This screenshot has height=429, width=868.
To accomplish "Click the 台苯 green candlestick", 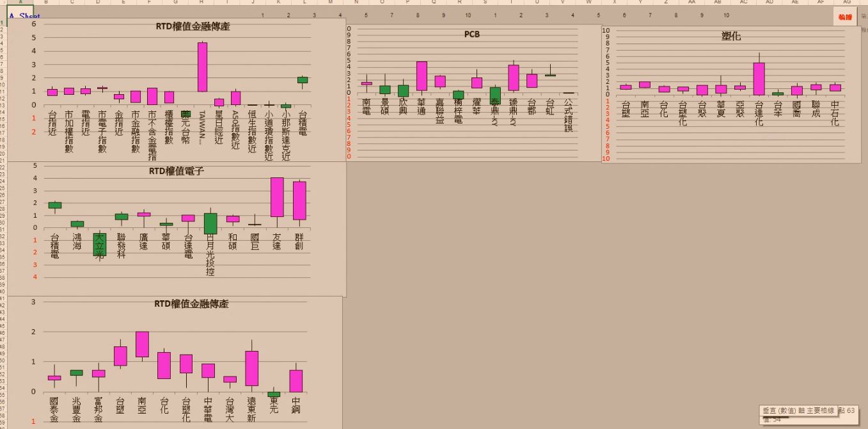I will click(x=778, y=93).
